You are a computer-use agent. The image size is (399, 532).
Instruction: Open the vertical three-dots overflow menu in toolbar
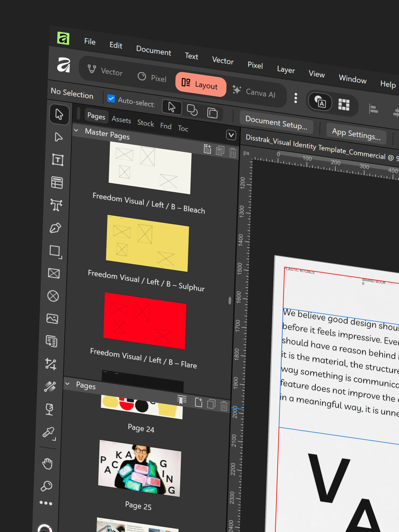point(296,98)
